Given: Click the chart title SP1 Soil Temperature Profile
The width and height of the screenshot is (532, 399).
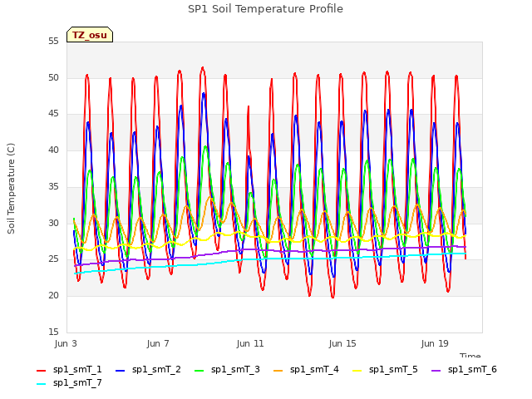Looking at the screenshot, I should coord(265,9).
